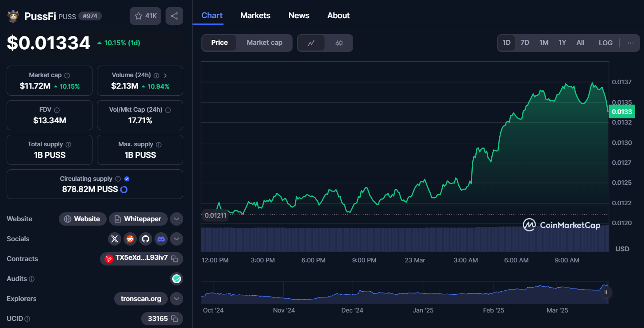
Task: Click the TX5eXd...L93iv7 contract address
Action: [x=142, y=258]
